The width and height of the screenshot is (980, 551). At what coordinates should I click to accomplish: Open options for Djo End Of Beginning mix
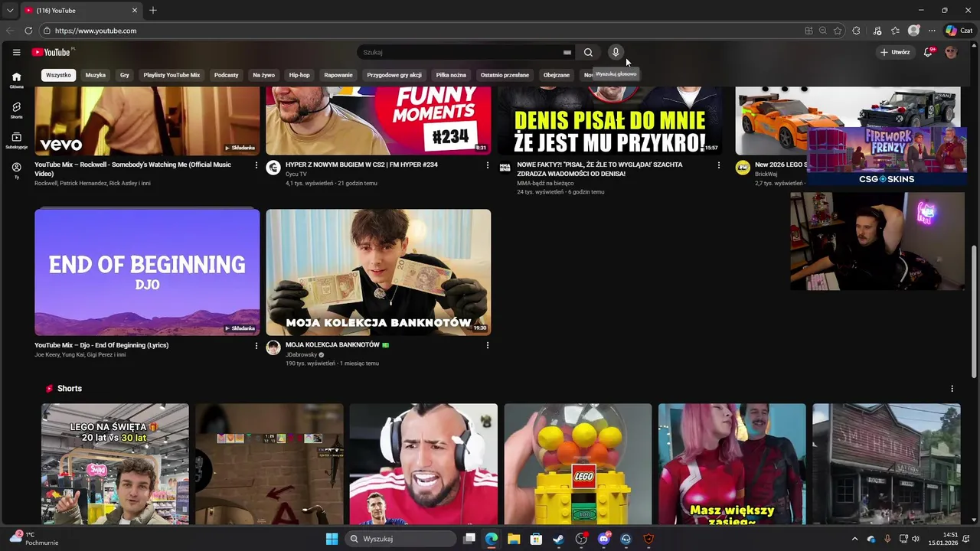[x=256, y=346]
